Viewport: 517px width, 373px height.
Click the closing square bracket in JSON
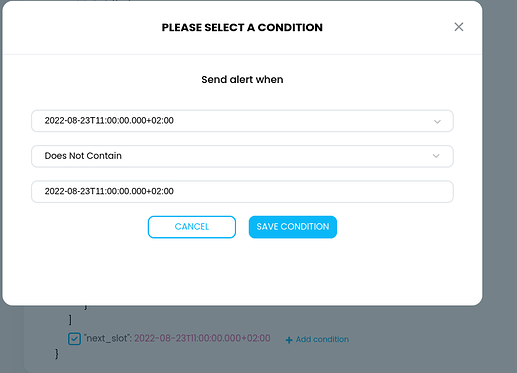[x=70, y=320]
